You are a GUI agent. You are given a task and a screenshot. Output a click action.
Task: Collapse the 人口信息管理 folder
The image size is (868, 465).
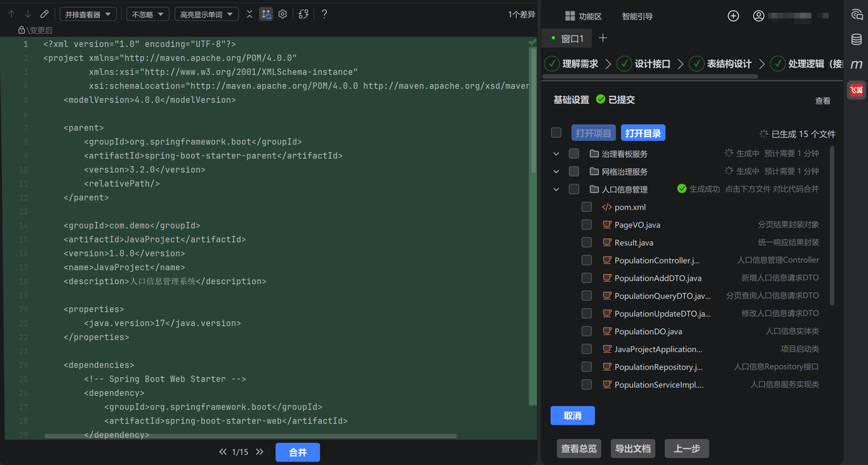click(556, 190)
